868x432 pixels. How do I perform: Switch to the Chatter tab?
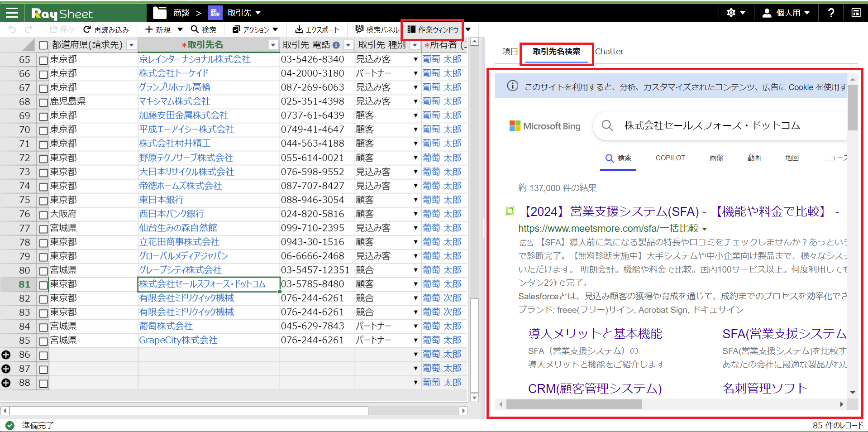(609, 51)
